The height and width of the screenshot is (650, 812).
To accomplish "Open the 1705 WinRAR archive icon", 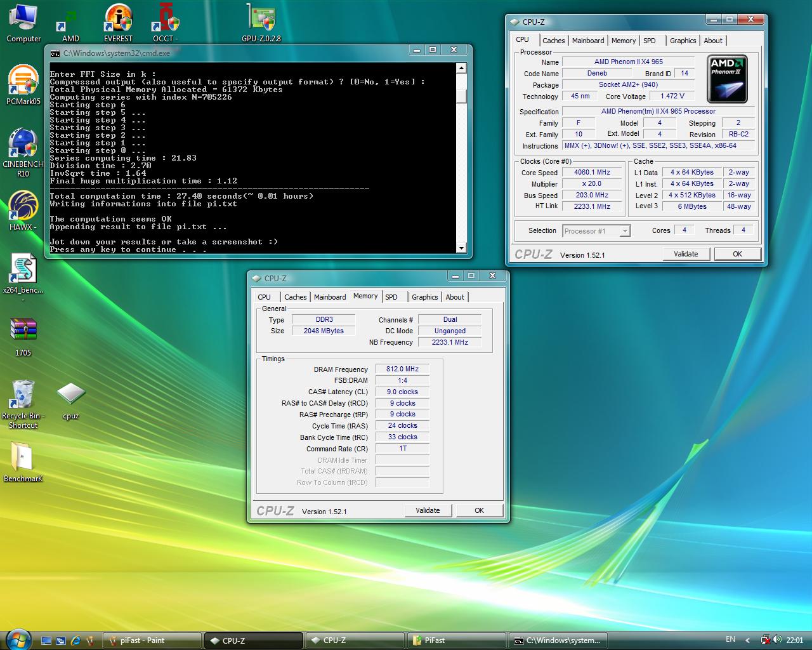I will coord(23,336).
